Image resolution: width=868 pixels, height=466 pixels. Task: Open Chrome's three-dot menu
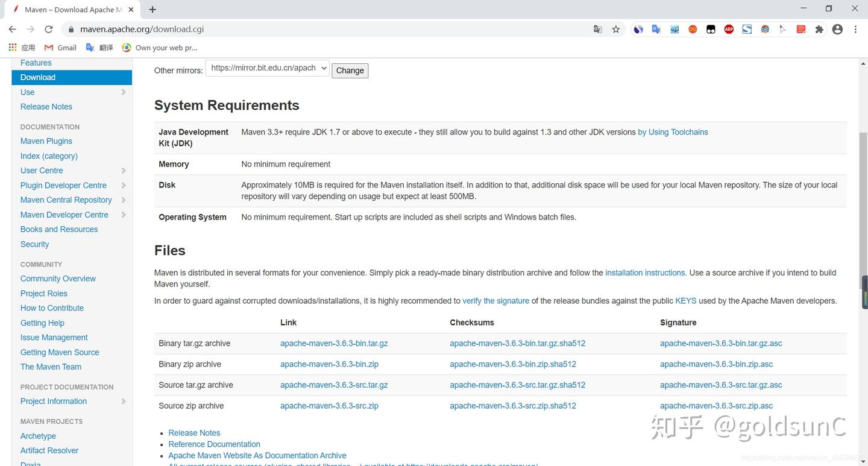[x=855, y=29]
